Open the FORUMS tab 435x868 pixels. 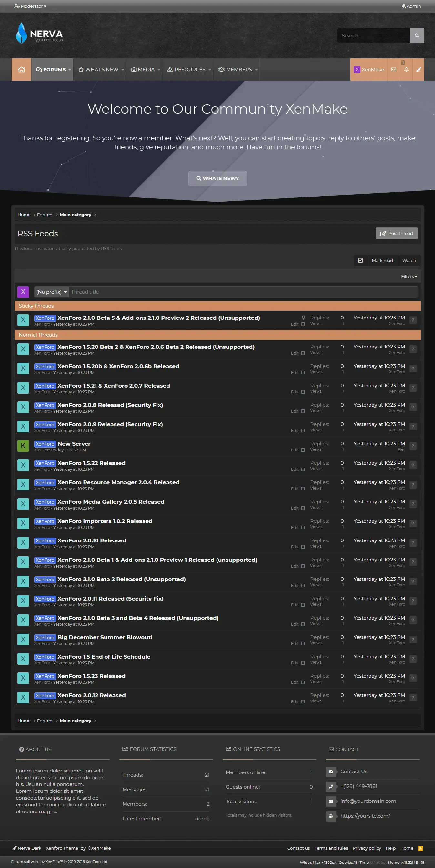point(51,69)
